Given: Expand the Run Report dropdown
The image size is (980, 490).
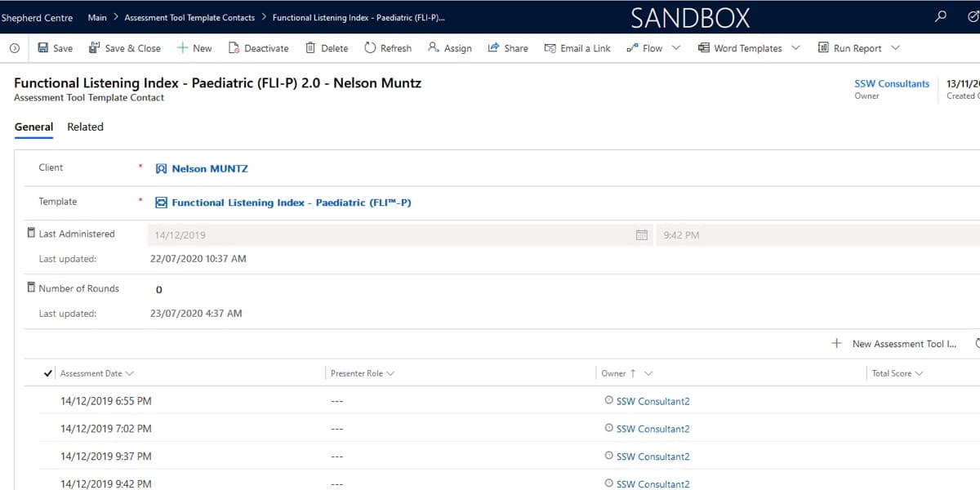Looking at the screenshot, I should [x=895, y=48].
